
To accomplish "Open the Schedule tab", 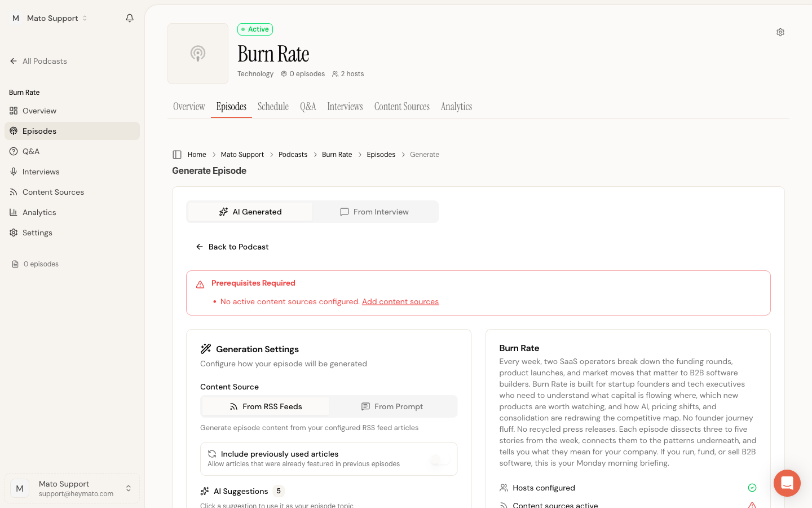I will pyautogui.click(x=273, y=107).
